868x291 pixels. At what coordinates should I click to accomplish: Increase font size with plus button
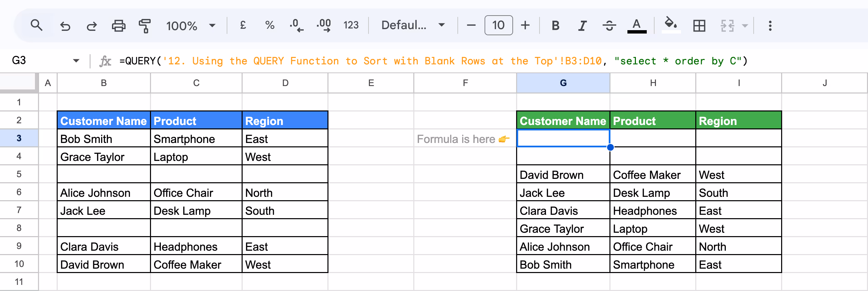525,25
